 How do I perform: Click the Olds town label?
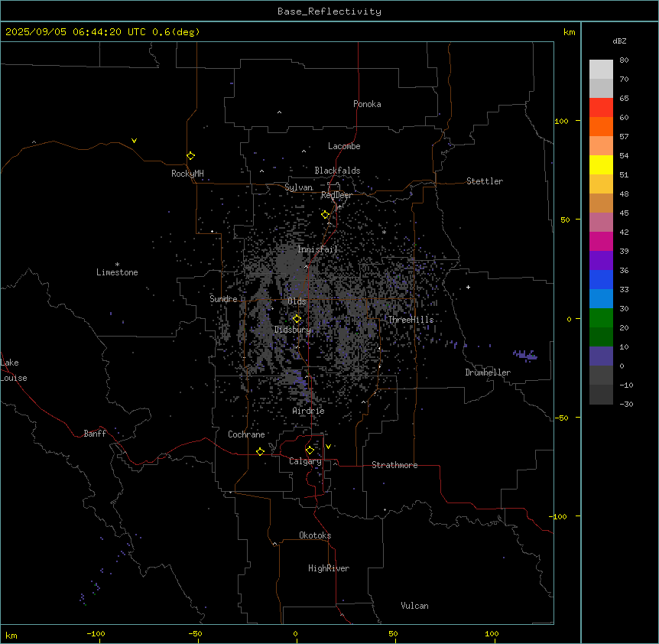297,301
